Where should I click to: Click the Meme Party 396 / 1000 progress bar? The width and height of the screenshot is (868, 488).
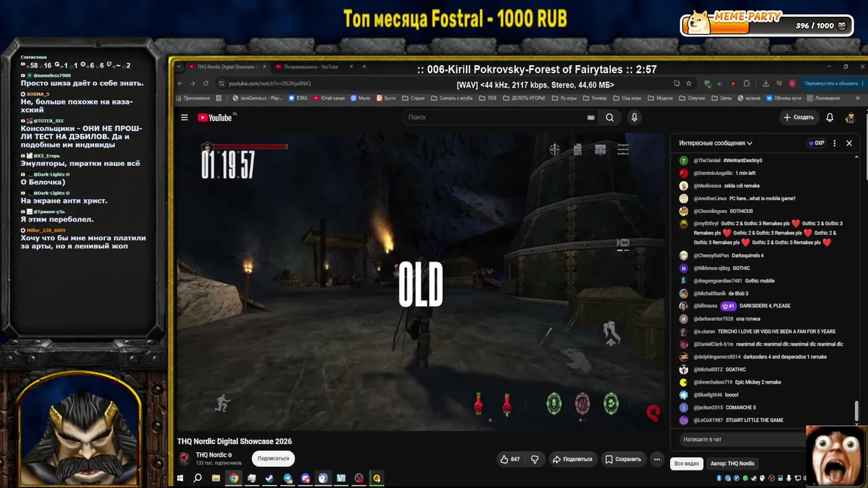click(x=766, y=25)
